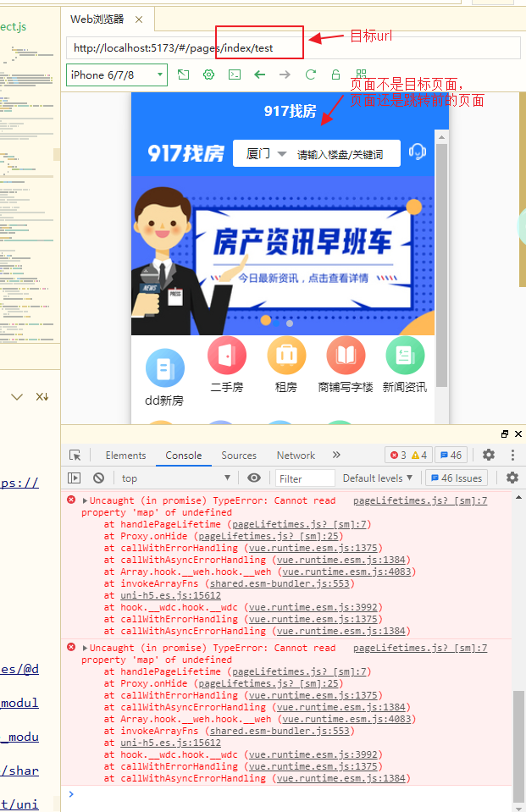Select the Web浏览器 tab
Screen dimensions: 526x812
(x=97, y=19)
